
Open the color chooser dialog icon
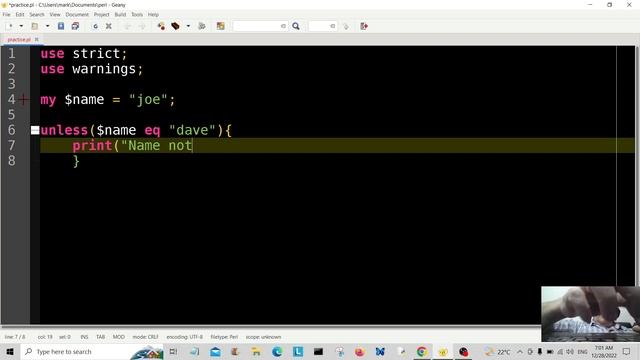click(x=220, y=26)
